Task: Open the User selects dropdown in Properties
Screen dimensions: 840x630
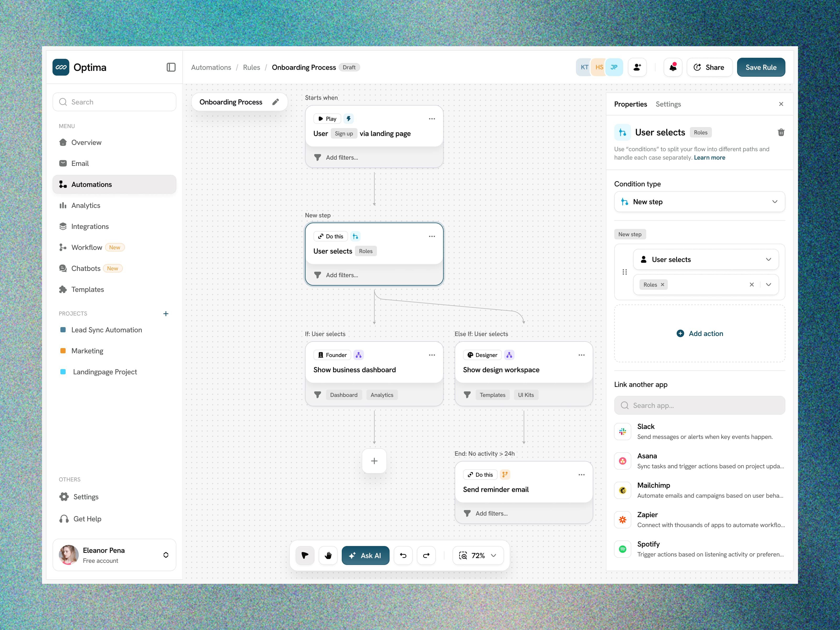Action: point(706,259)
